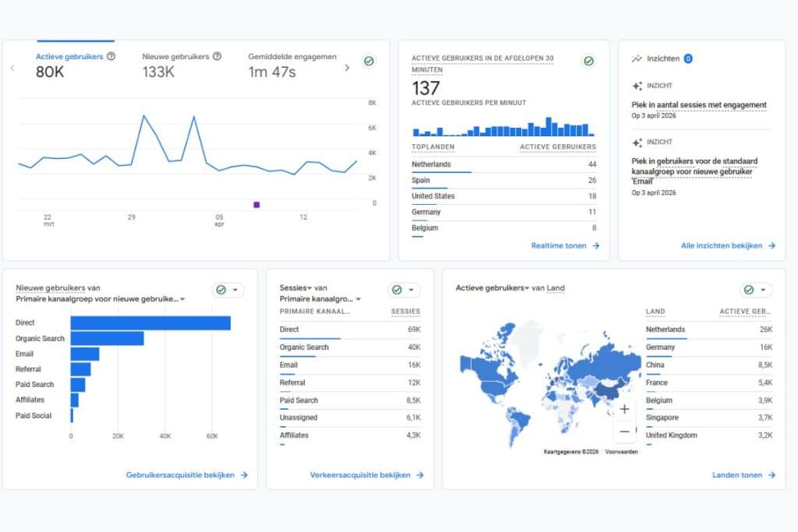Click the help icon next to Nieuwe gebruikers
The image size is (798, 532).
click(x=218, y=56)
